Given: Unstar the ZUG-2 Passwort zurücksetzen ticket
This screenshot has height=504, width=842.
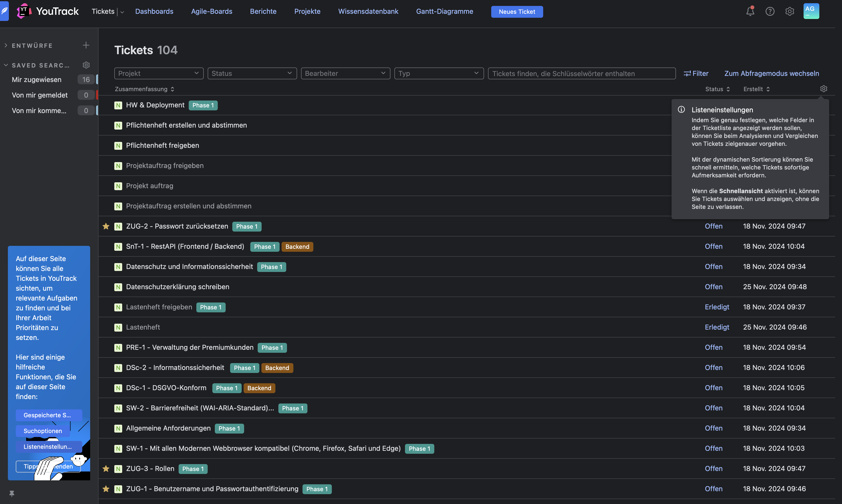Looking at the screenshot, I should point(106,226).
